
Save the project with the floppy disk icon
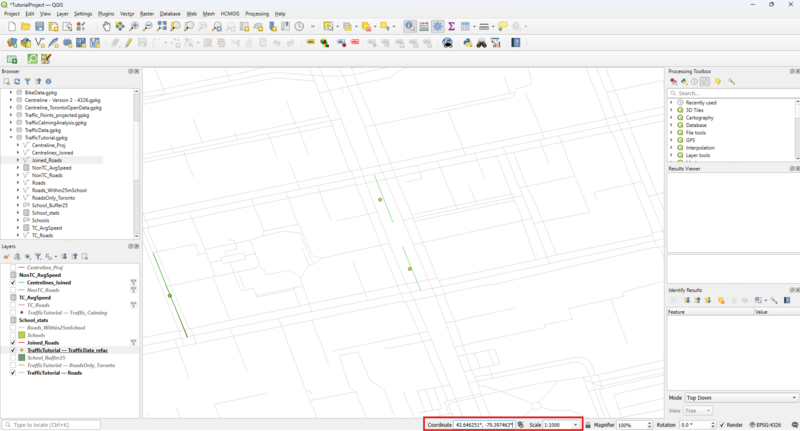(40, 27)
